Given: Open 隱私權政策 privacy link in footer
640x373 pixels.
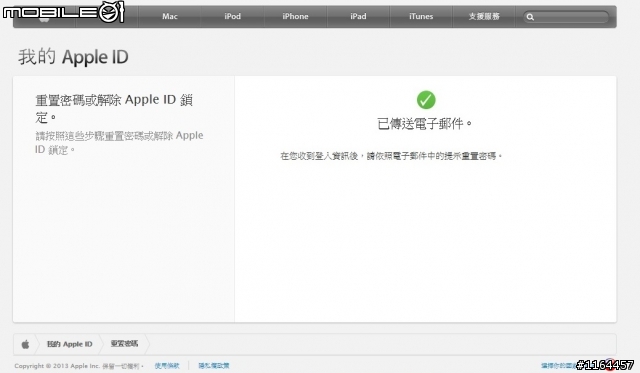Looking at the screenshot, I should tap(214, 366).
